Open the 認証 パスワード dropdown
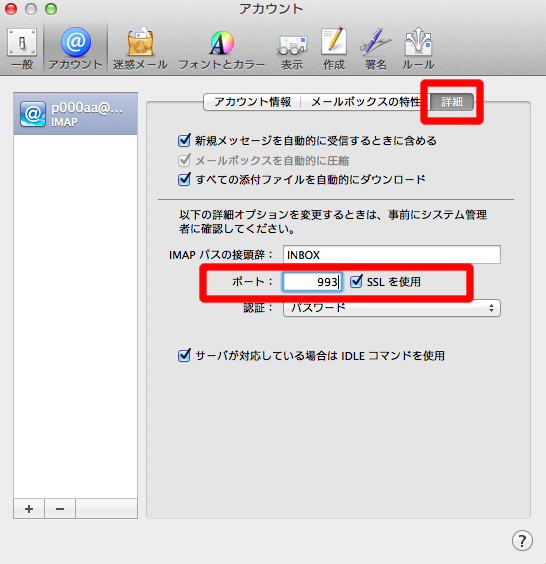This screenshot has height=564, width=546. coord(392,308)
